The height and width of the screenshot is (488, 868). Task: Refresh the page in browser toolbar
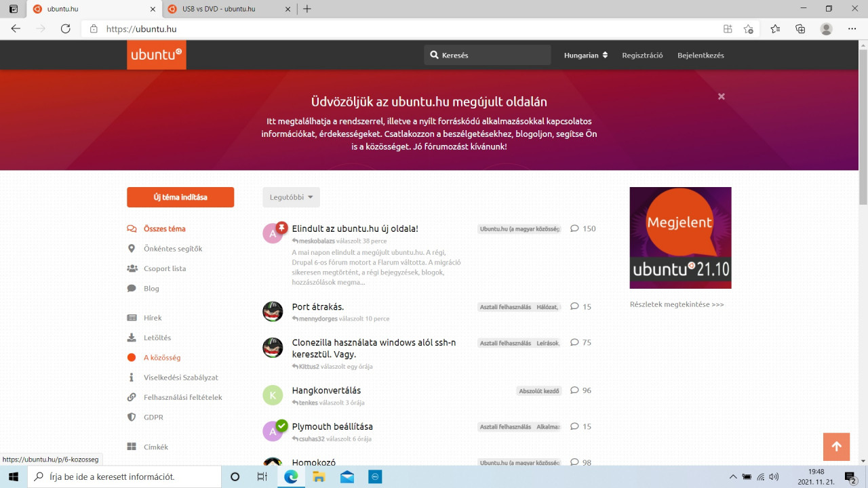click(65, 29)
